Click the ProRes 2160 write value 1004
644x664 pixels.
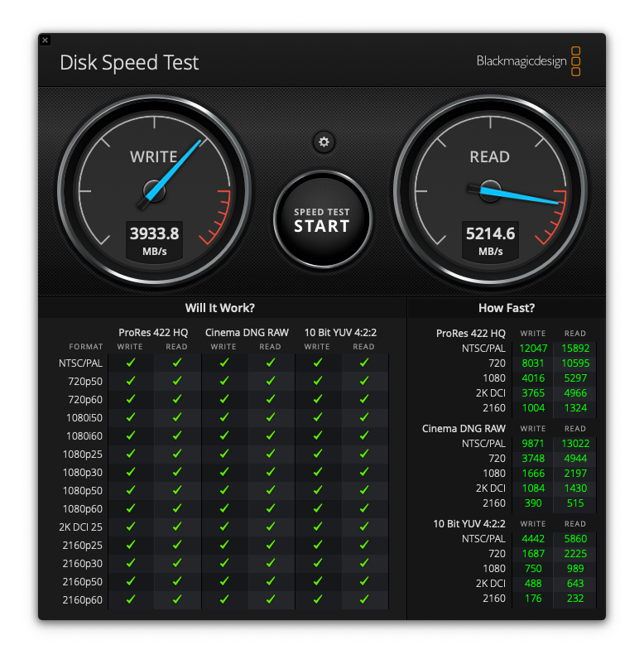pos(533,408)
